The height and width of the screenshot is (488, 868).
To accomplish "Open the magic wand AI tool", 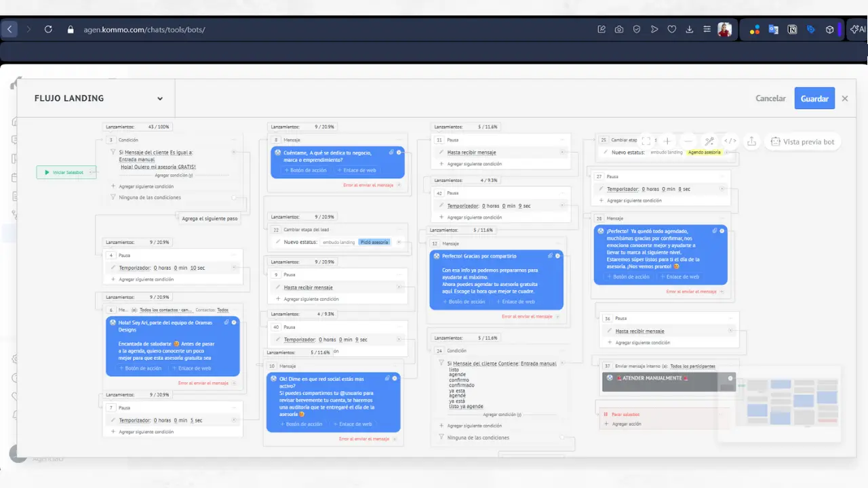I will pyautogui.click(x=709, y=141).
